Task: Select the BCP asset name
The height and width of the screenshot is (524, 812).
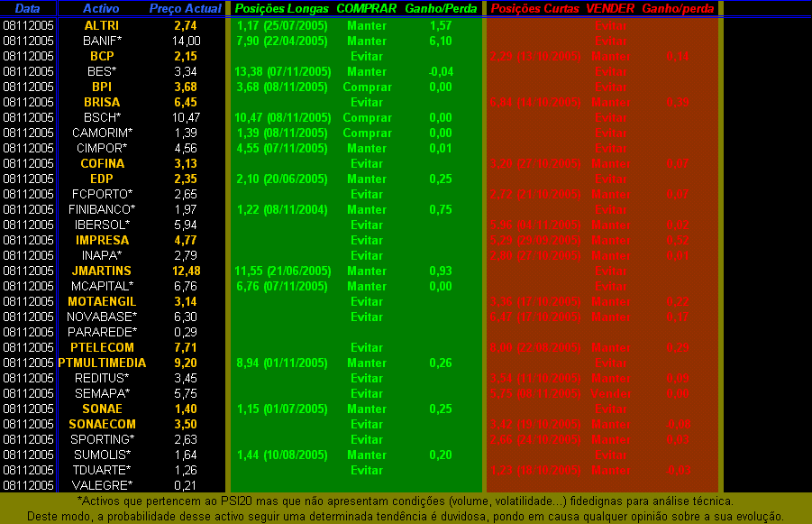Action: (x=102, y=56)
